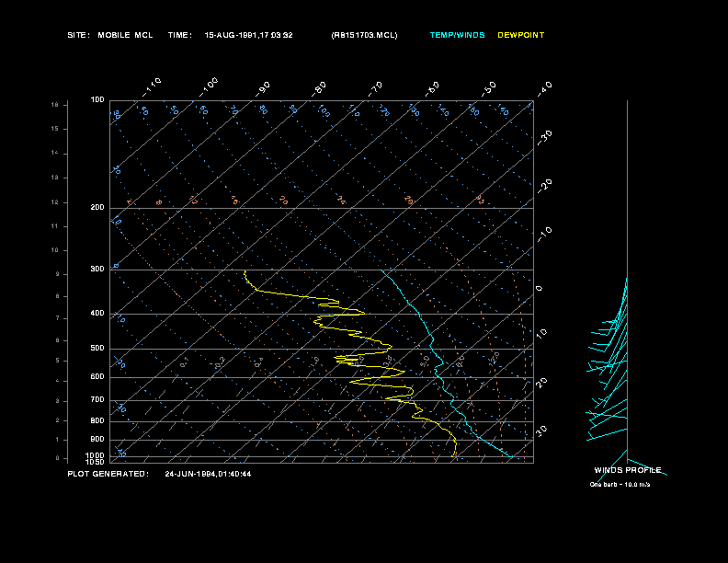Click the 900 pressure level label
The width and height of the screenshot is (728, 563).
click(97, 439)
